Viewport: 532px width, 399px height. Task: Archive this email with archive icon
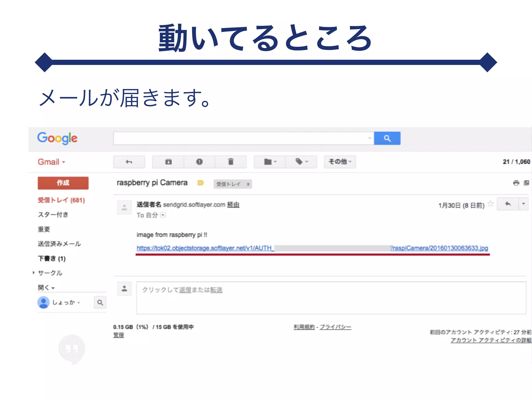click(x=168, y=162)
